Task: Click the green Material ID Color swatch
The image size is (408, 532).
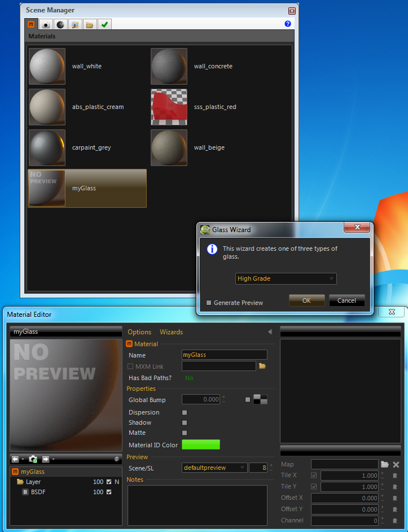Action: [x=201, y=444]
